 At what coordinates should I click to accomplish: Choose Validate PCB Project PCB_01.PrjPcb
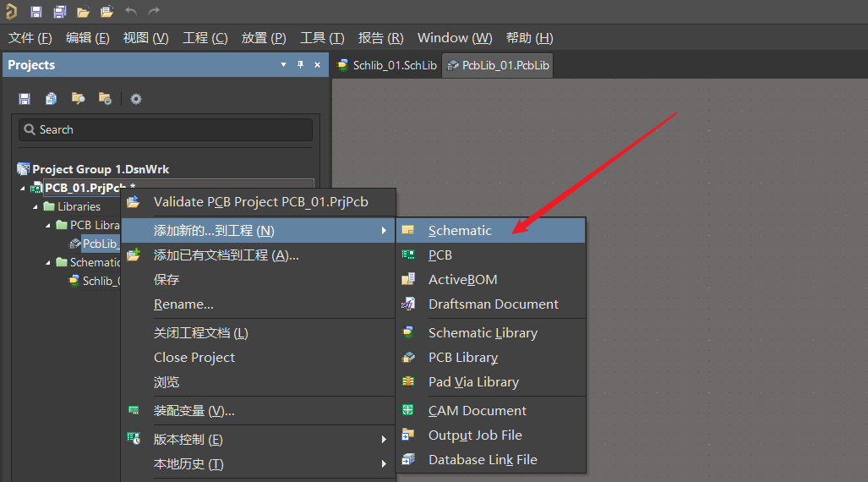click(x=259, y=202)
